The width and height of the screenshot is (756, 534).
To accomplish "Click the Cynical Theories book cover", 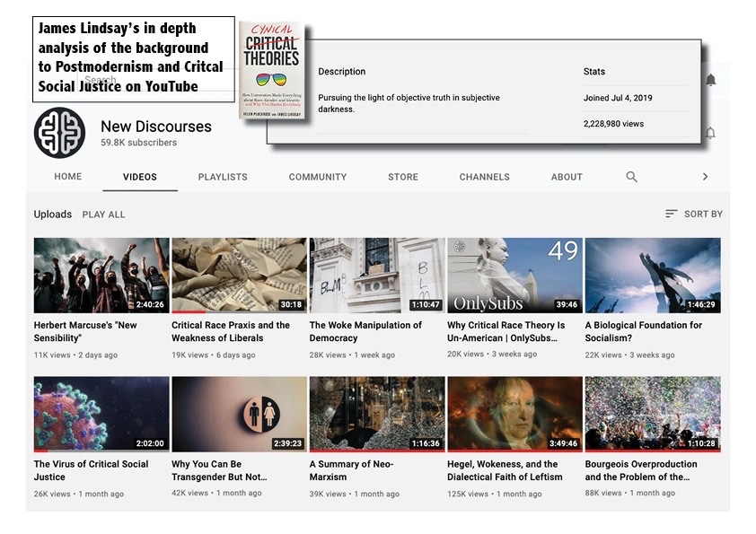I will pyautogui.click(x=270, y=72).
